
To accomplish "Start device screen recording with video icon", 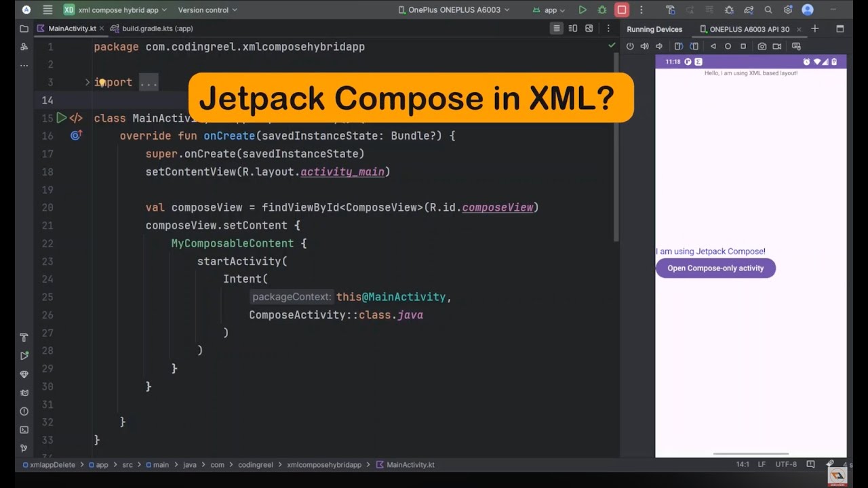I will coord(777,46).
